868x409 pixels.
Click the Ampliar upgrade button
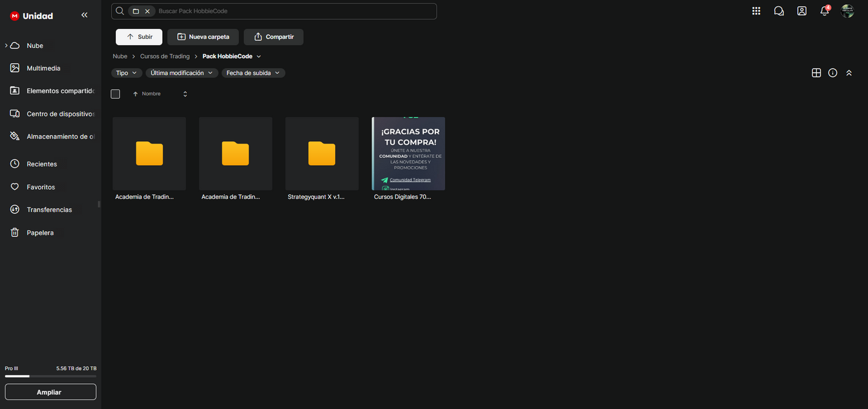[50, 392]
